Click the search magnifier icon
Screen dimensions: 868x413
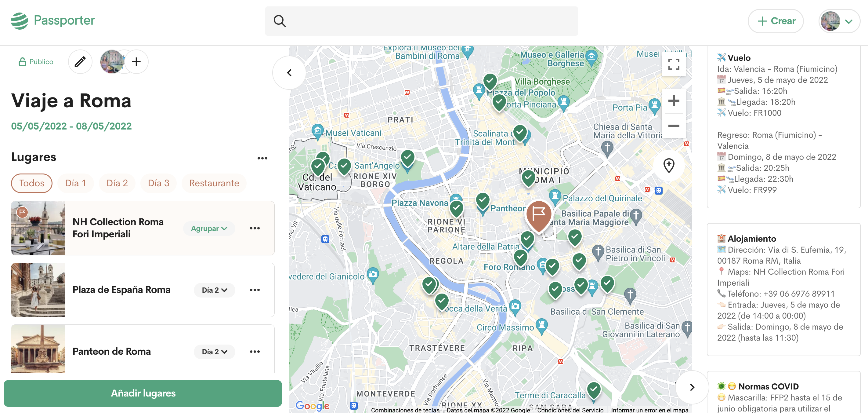280,21
